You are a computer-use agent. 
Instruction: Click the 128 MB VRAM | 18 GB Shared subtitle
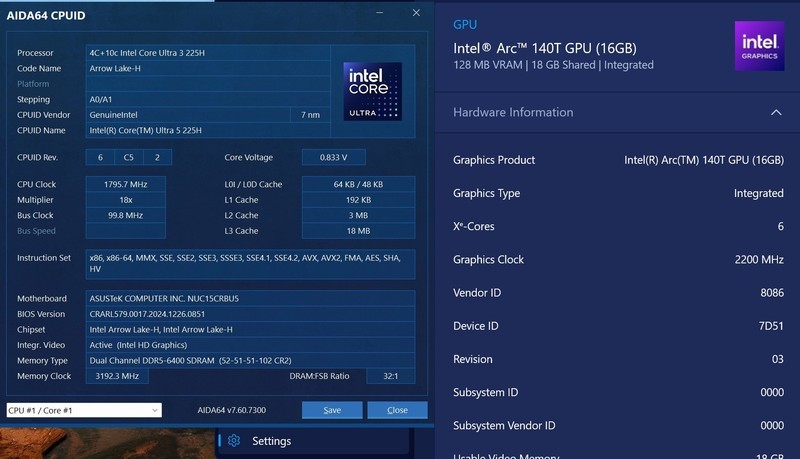[x=553, y=65]
